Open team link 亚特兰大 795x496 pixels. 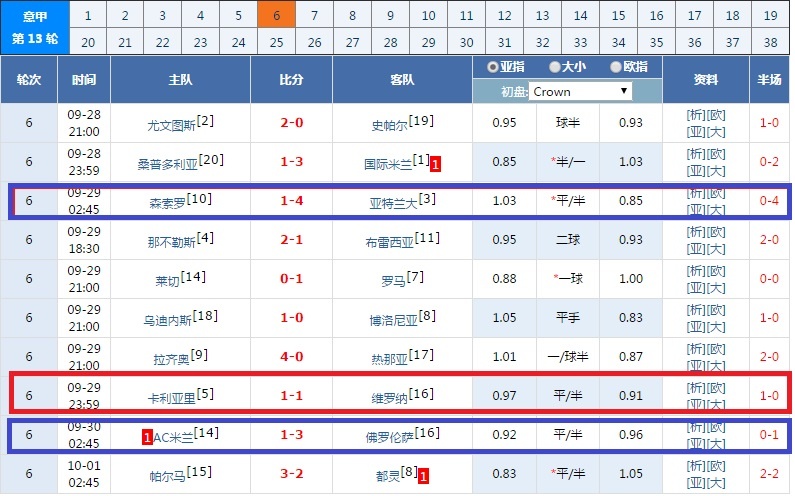click(393, 203)
